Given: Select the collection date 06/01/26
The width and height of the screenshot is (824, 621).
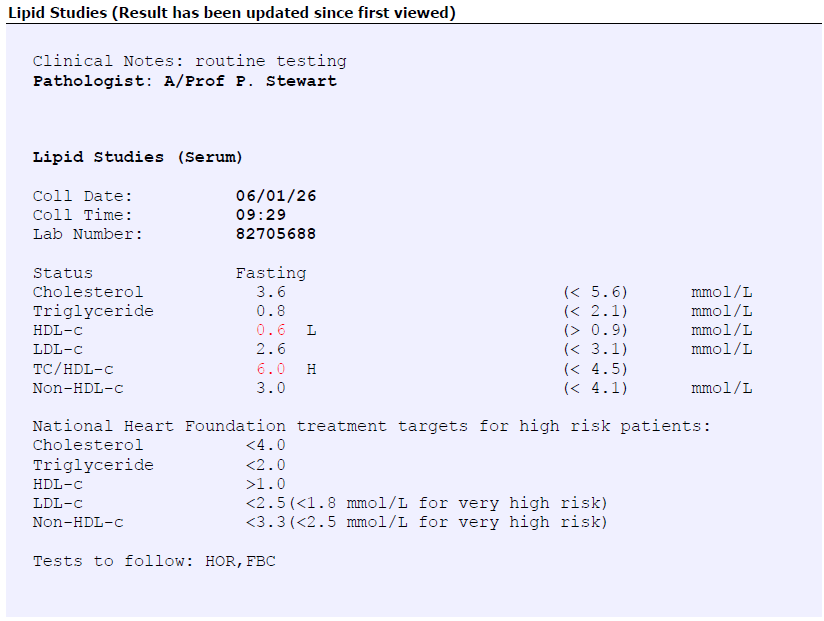Looking at the screenshot, I should coord(276,196).
